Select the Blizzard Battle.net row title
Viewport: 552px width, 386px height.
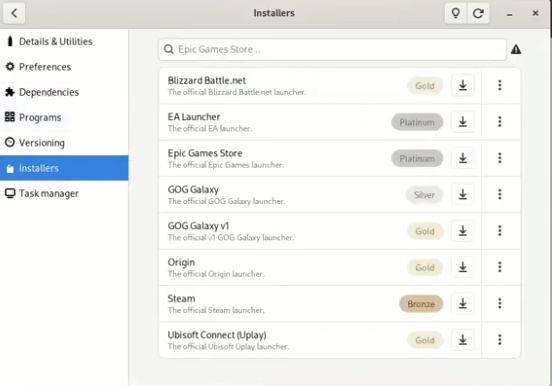[207, 81]
